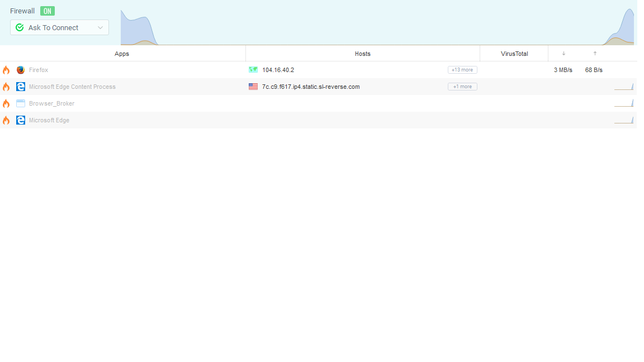Expand the +13 more hosts for Firefox
Screen dimensions: 644x362
click(462, 70)
